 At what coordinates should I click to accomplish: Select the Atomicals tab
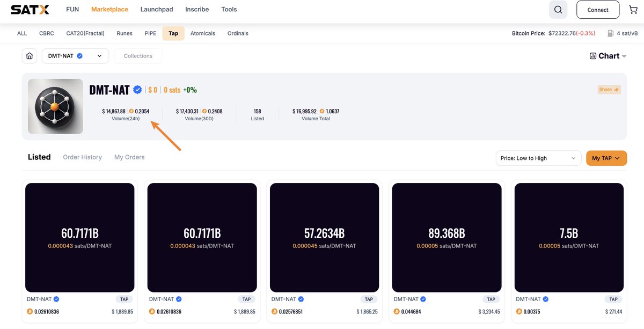(x=203, y=33)
